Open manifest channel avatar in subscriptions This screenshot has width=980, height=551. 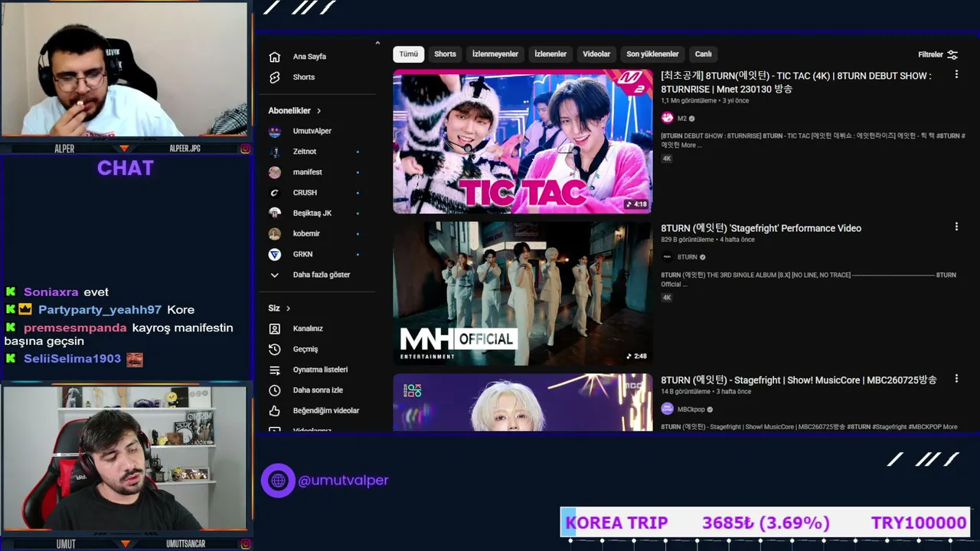[275, 172]
